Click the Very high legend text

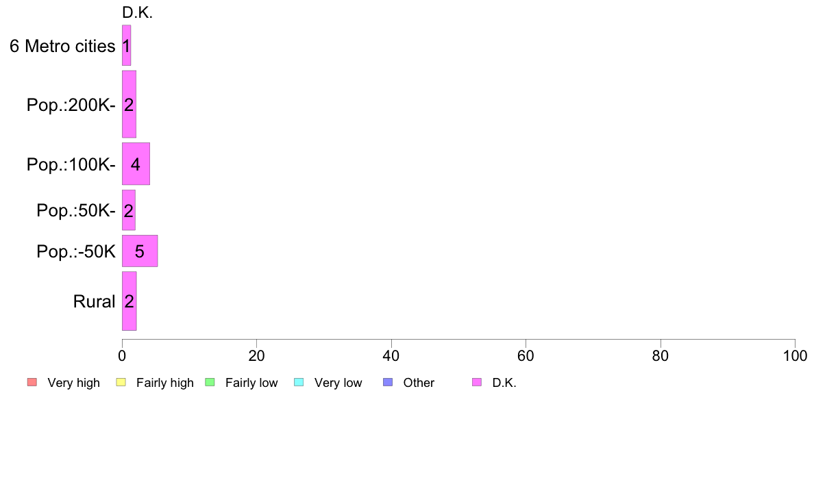click(x=74, y=383)
